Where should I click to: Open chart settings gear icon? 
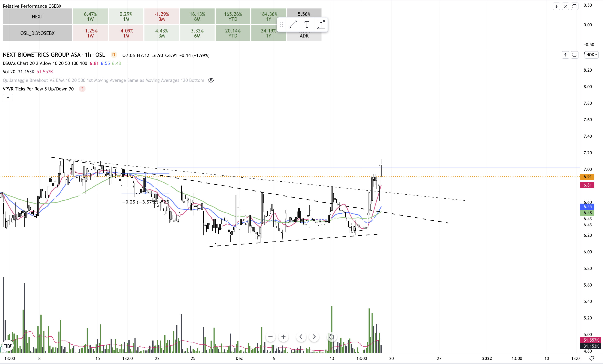pyautogui.click(x=591, y=358)
